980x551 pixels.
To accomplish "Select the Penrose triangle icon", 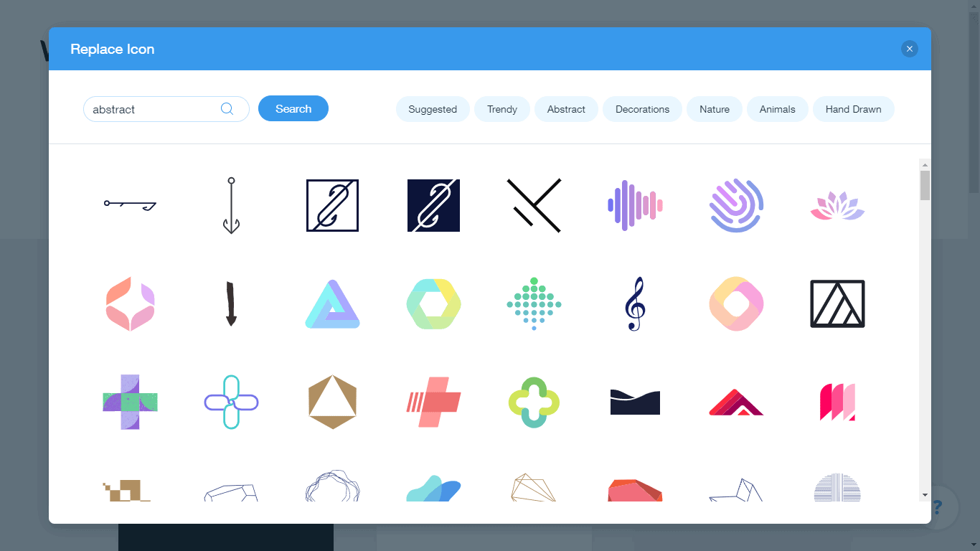I will 332,304.
